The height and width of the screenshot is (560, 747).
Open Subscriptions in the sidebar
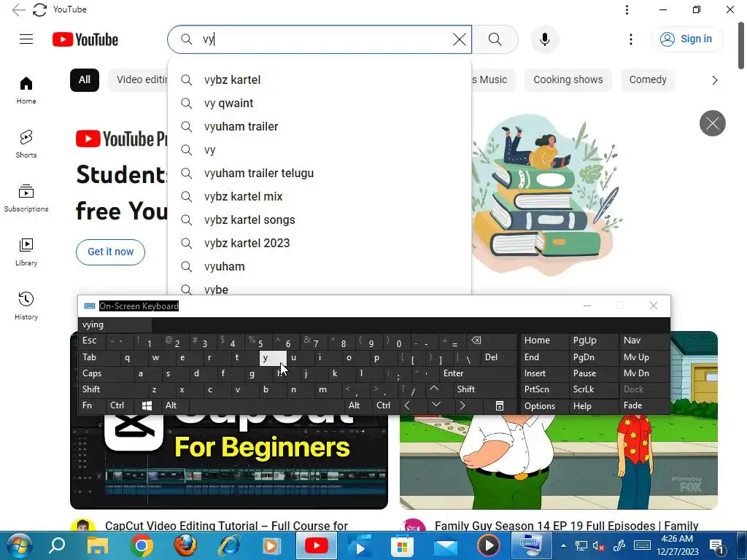[26, 198]
